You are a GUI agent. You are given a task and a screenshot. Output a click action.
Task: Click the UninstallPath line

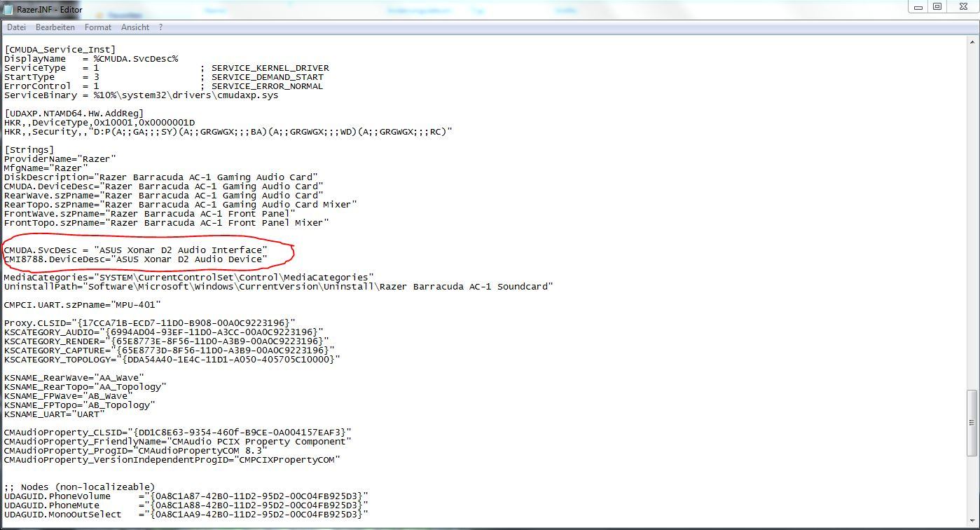coord(278,287)
